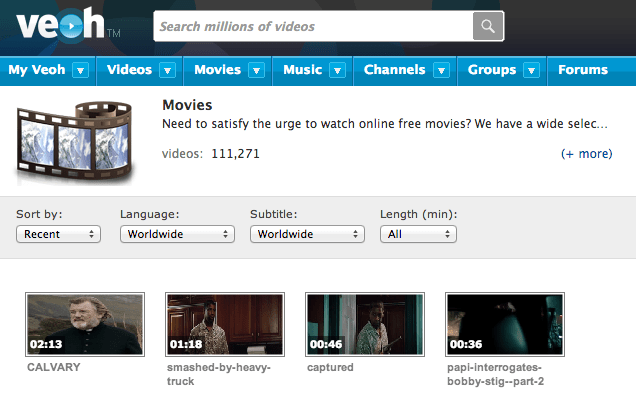Open the papi-interrogates-bobby-stig thumbnail
The image size is (636, 398).
coord(505,324)
